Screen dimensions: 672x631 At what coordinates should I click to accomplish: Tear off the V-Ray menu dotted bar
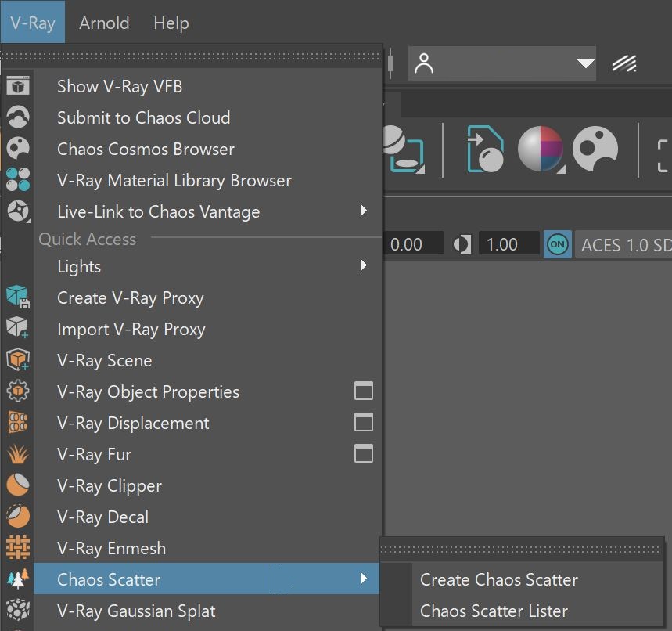(x=190, y=56)
